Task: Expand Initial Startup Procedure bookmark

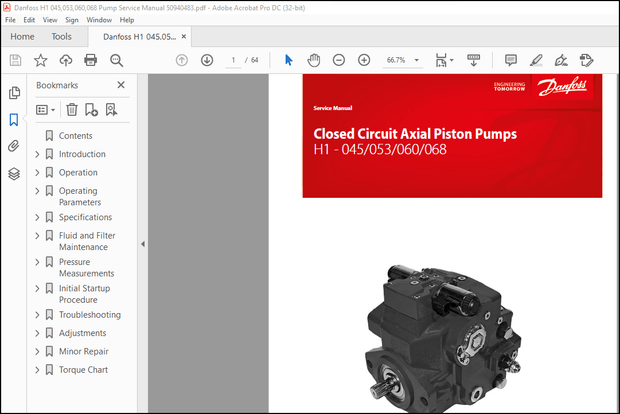Action: coord(37,289)
